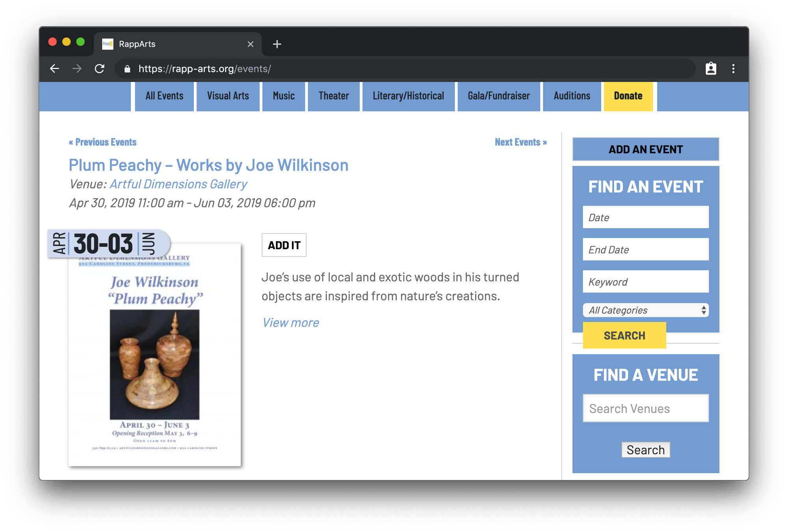Reload the page with refresh icon

pyautogui.click(x=100, y=69)
